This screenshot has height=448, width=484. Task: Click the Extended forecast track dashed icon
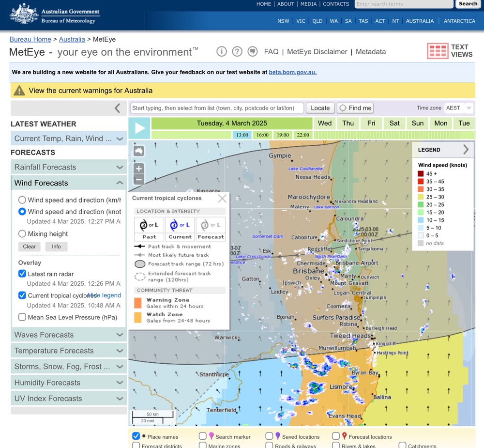[x=140, y=277]
